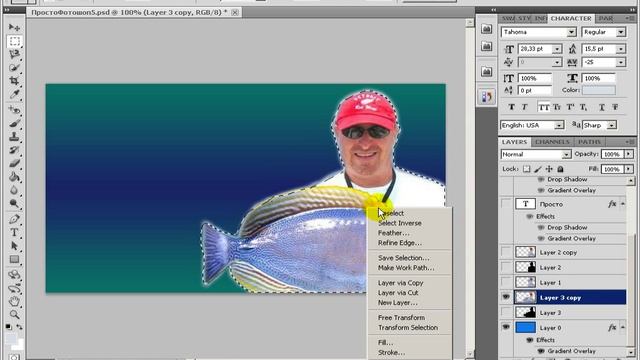Open the layer Opacity slider arrow
Screen dimensions: 640x360
click(x=629, y=154)
